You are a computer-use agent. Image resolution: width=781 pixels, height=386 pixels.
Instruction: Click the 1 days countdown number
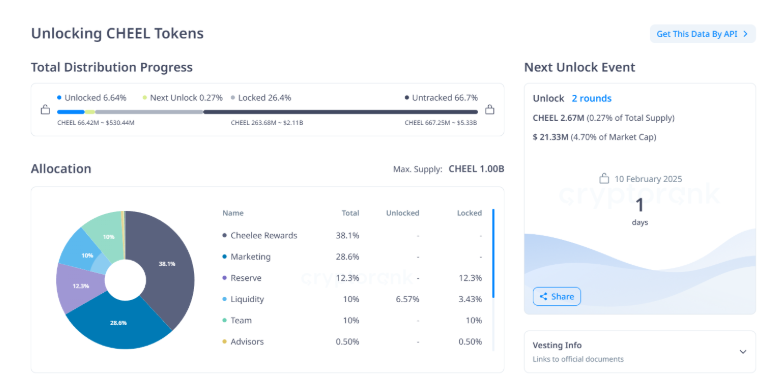point(640,206)
